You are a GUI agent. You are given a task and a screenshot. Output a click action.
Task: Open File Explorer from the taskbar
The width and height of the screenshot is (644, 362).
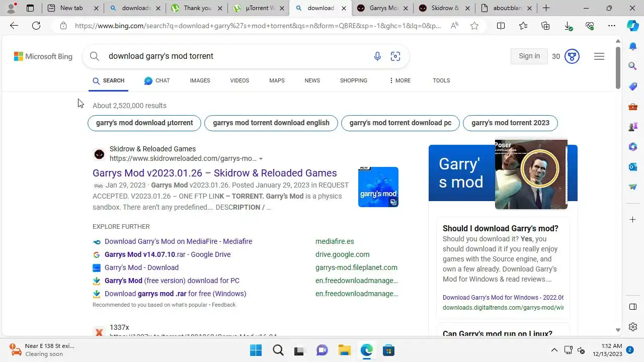coord(344,350)
